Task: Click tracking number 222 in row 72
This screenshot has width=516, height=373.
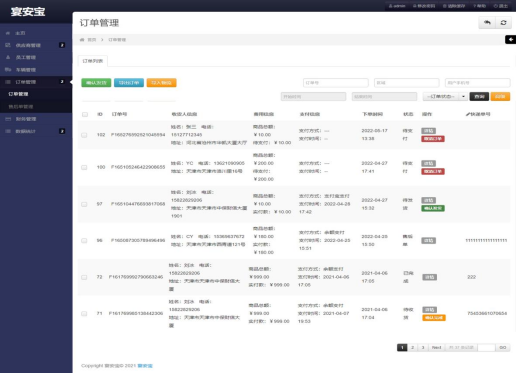Action: click(471, 277)
